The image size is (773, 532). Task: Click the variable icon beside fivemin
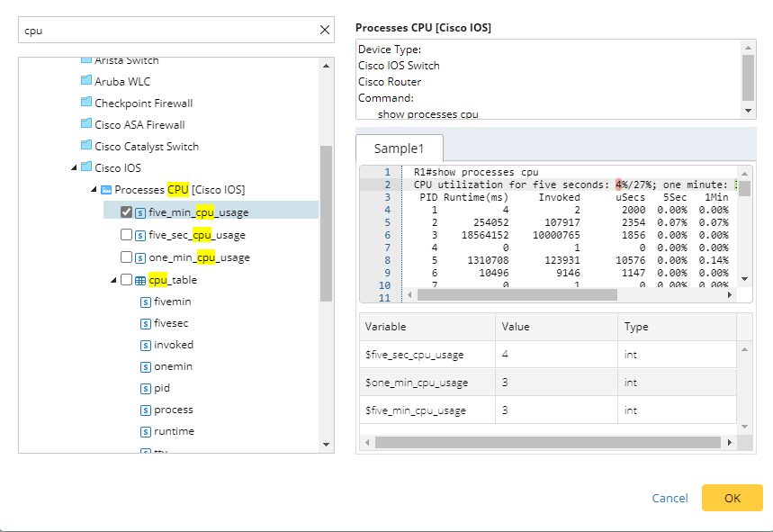[x=146, y=302]
